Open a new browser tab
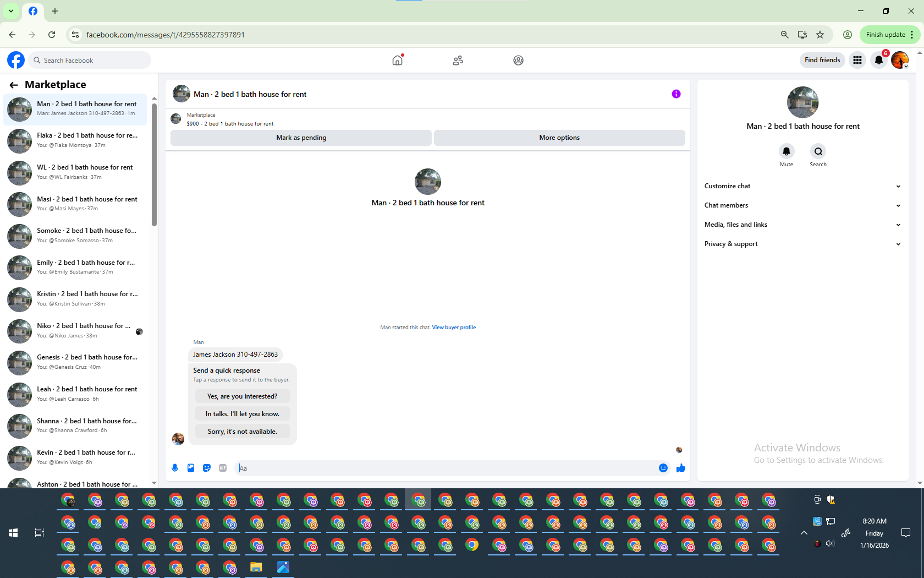The width and height of the screenshot is (924, 578). tap(55, 11)
